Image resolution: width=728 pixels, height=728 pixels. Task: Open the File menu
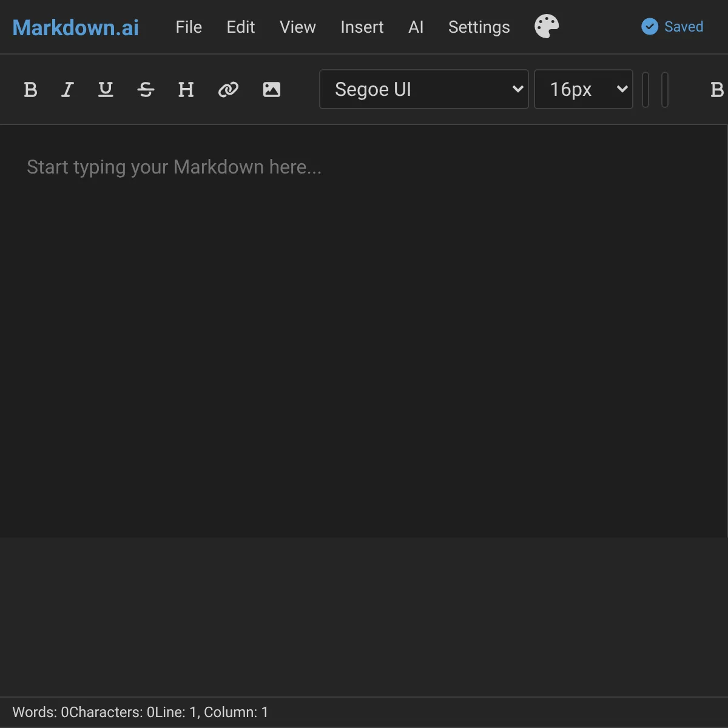click(x=189, y=27)
